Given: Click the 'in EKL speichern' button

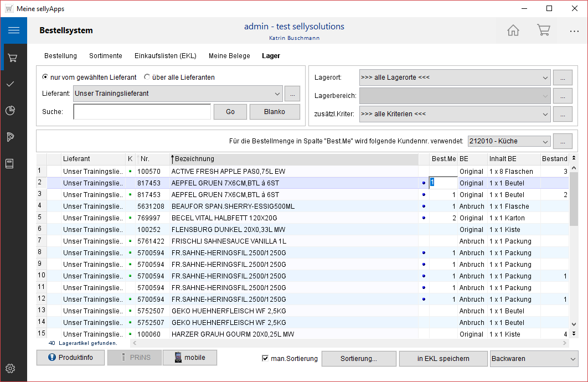Looking at the screenshot, I should coord(443,359).
